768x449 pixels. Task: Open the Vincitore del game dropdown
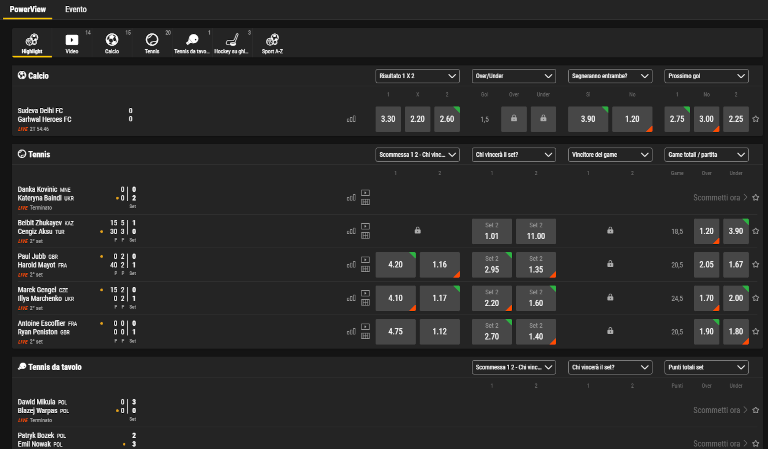pyautogui.click(x=609, y=155)
